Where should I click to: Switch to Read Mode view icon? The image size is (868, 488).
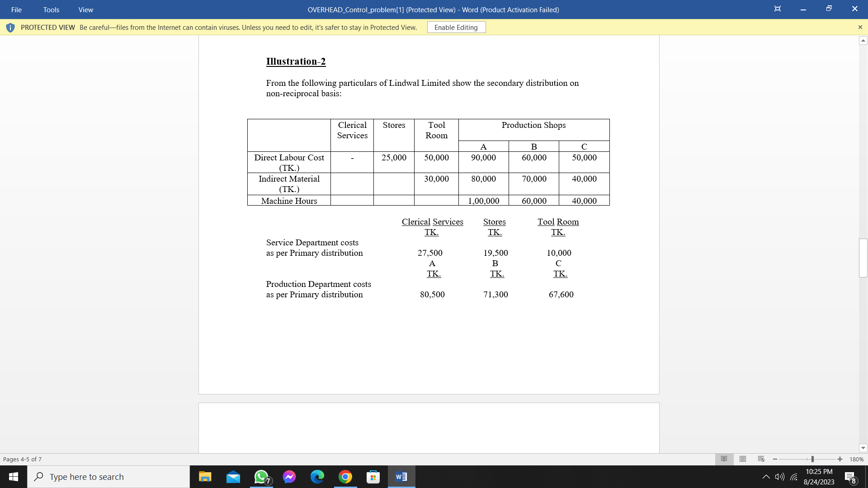point(724,459)
